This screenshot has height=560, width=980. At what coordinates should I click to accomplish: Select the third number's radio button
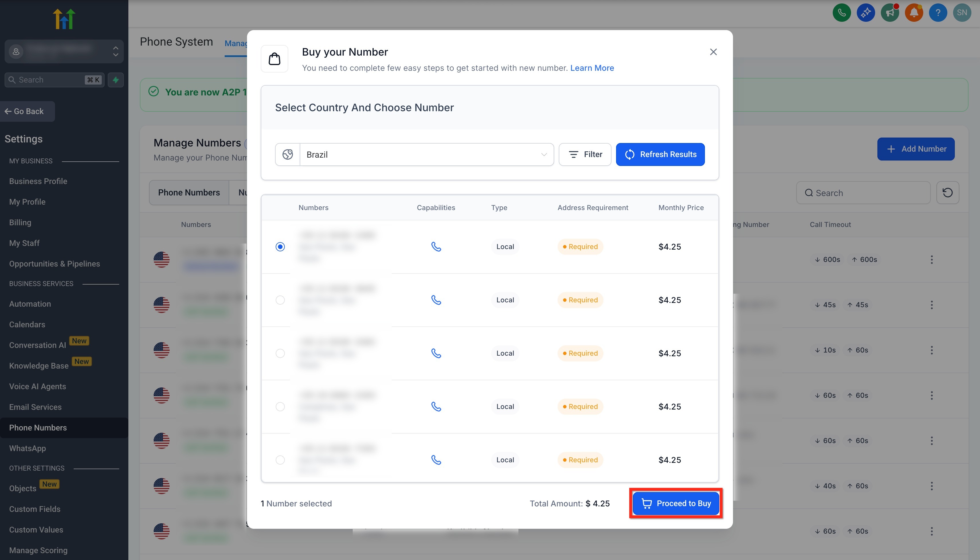280,353
